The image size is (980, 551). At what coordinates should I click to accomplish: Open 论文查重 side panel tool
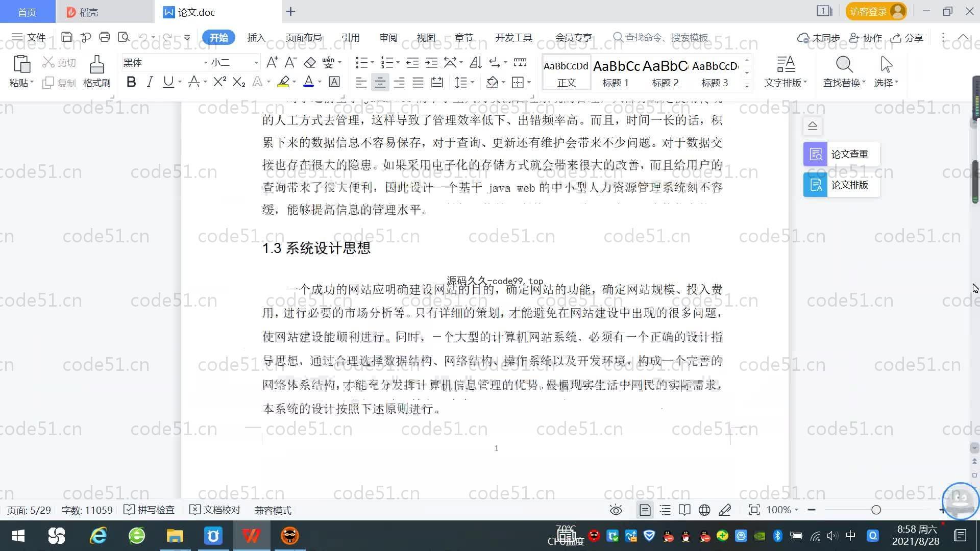[841, 154]
